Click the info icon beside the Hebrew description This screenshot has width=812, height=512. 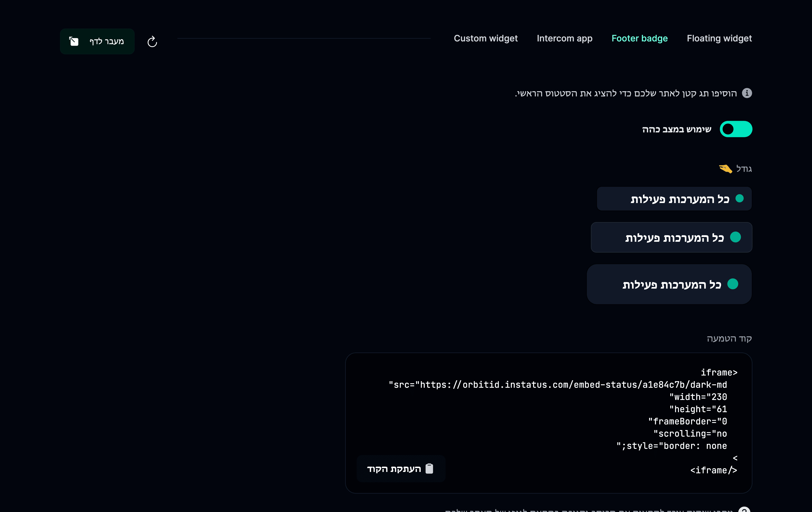(x=747, y=93)
